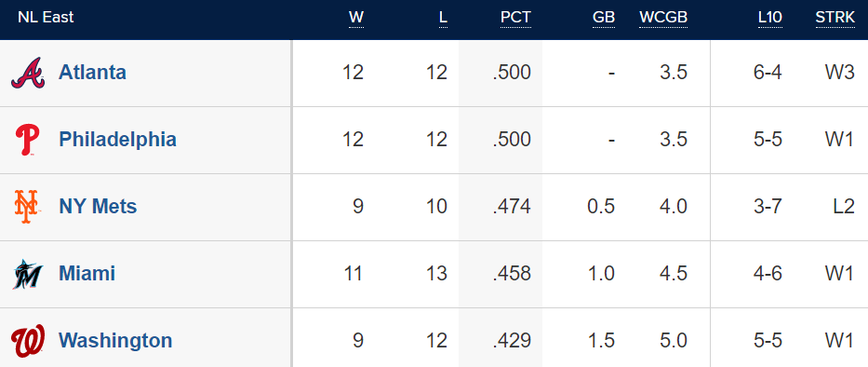
Task: Click the Miami Marlins logo icon
Action: [27, 274]
